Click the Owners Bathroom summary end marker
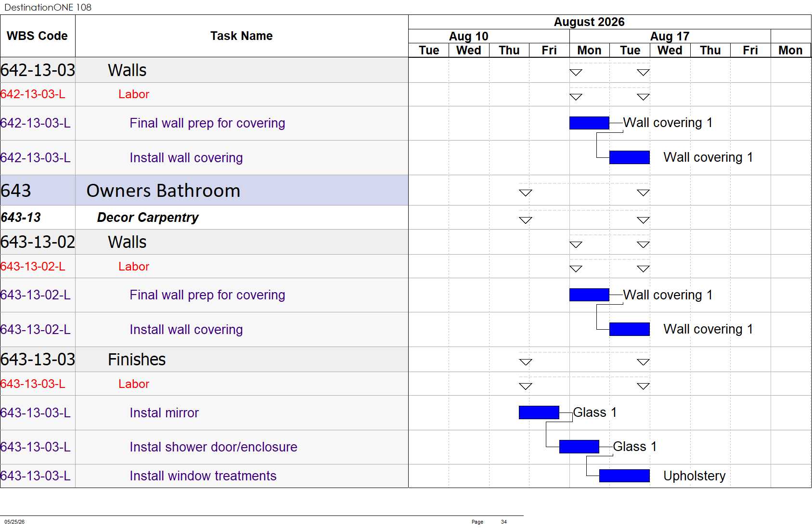The height and width of the screenshot is (528, 812). pyautogui.click(x=643, y=193)
